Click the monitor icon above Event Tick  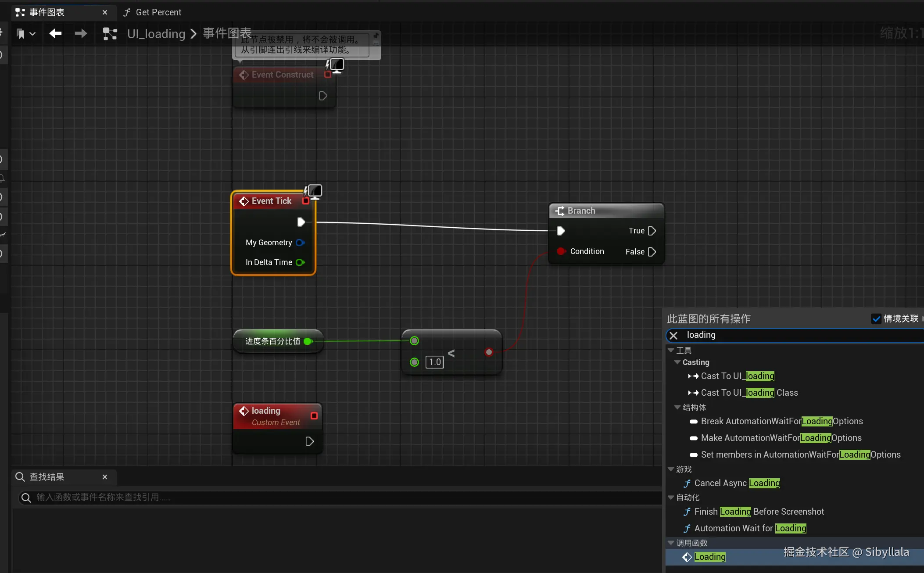(x=315, y=191)
